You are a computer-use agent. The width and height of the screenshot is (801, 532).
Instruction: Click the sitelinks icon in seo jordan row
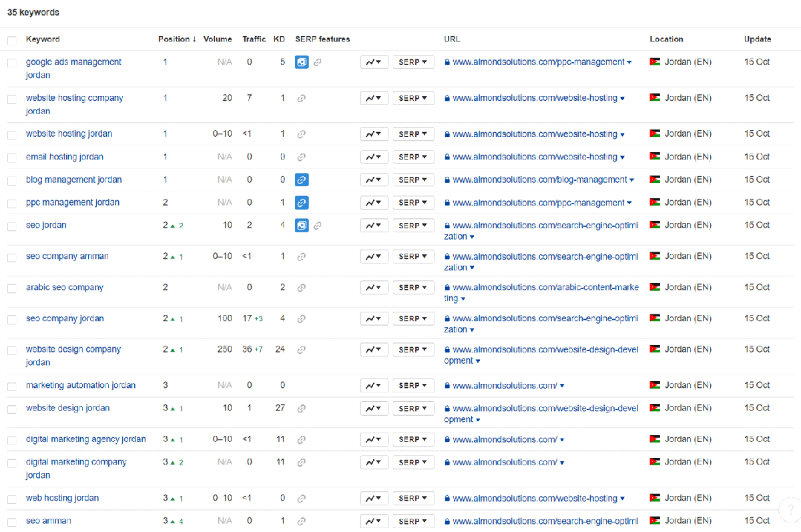318,226
